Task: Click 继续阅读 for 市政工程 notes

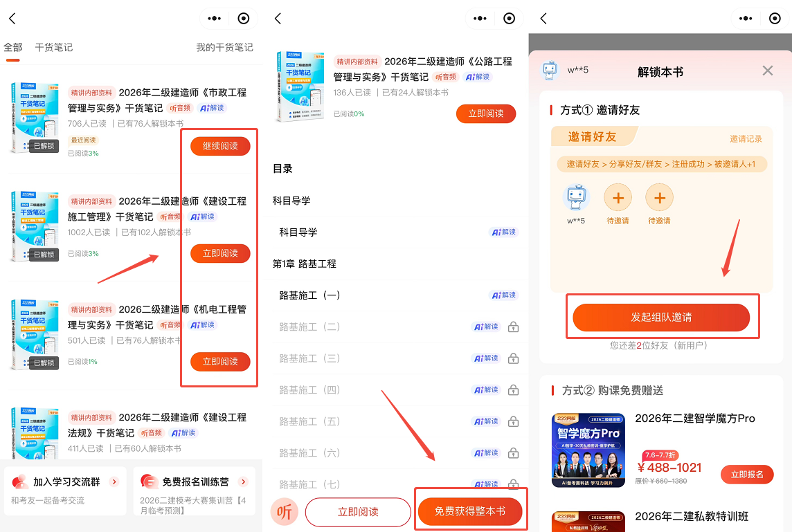Action: point(220,146)
